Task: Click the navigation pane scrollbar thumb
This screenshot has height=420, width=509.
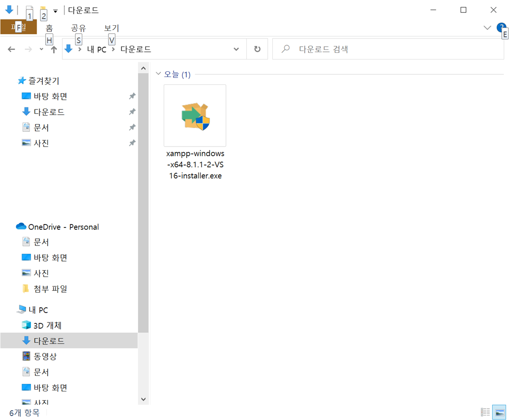Action: point(143,203)
